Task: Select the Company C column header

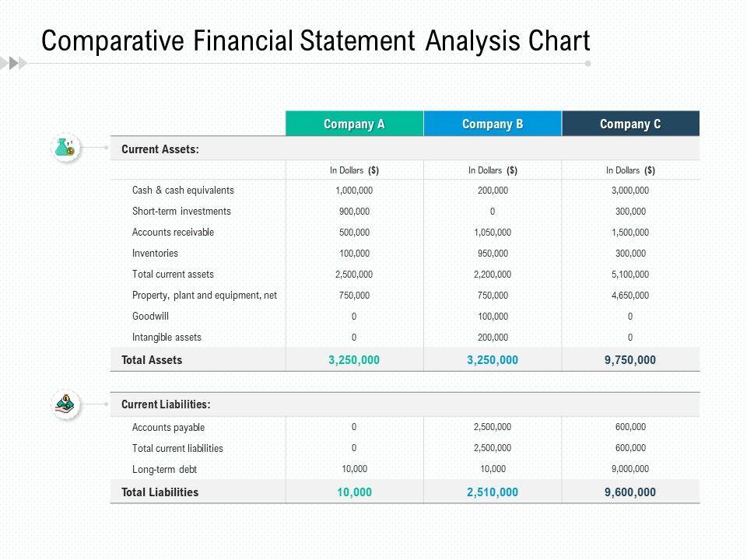Action: point(630,124)
